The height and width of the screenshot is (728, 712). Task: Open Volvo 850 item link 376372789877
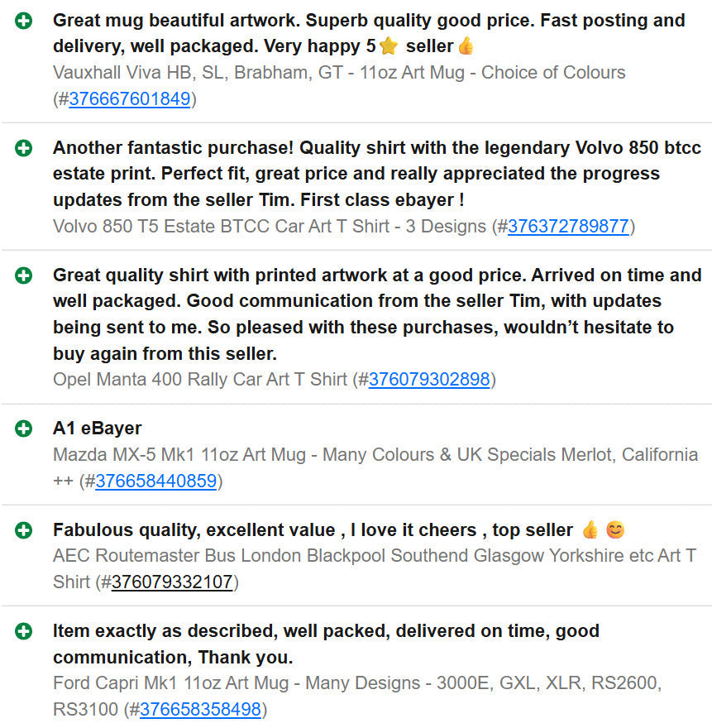pos(568,227)
